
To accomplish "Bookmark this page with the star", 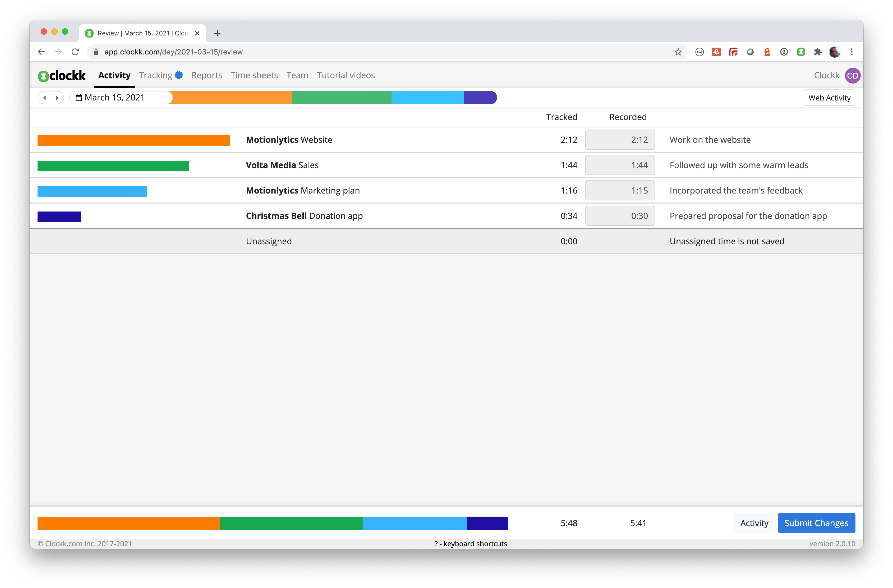I will point(678,52).
